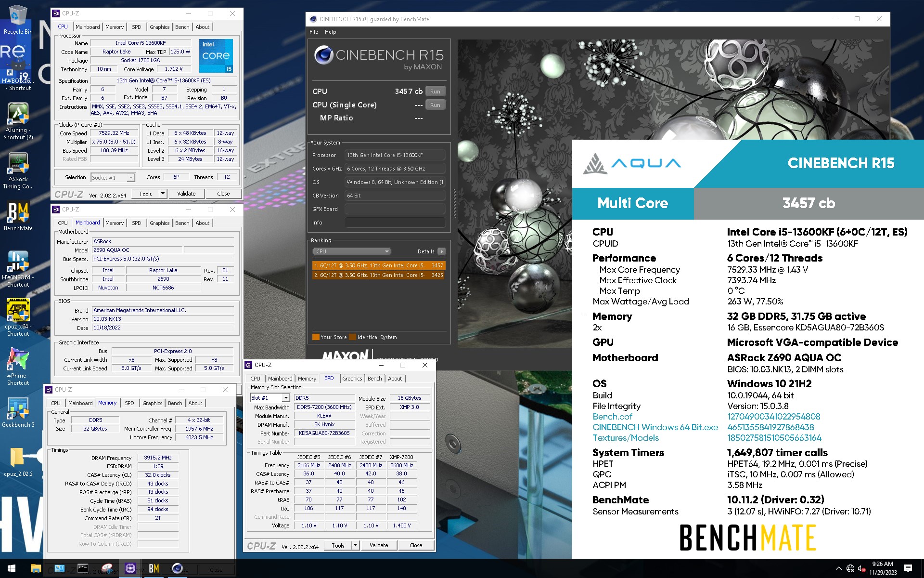The height and width of the screenshot is (578, 924).
Task: Click the Z690 AQUA OC model field
Action: click(137, 250)
